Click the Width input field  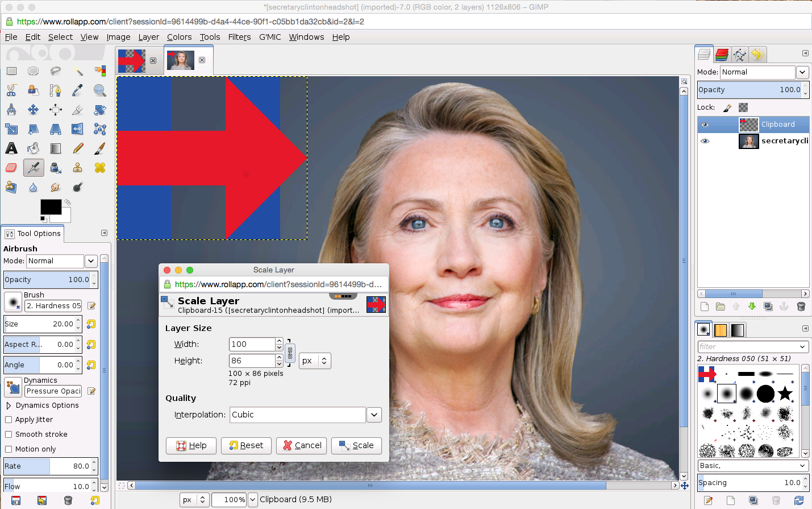pyautogui.click(x=252, y=344)
